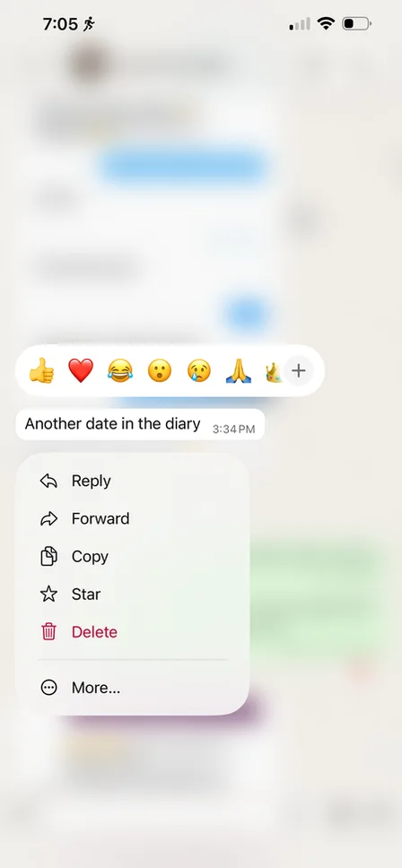Tap the copy documents icon
402x868 pixels.
pos(48,556)
